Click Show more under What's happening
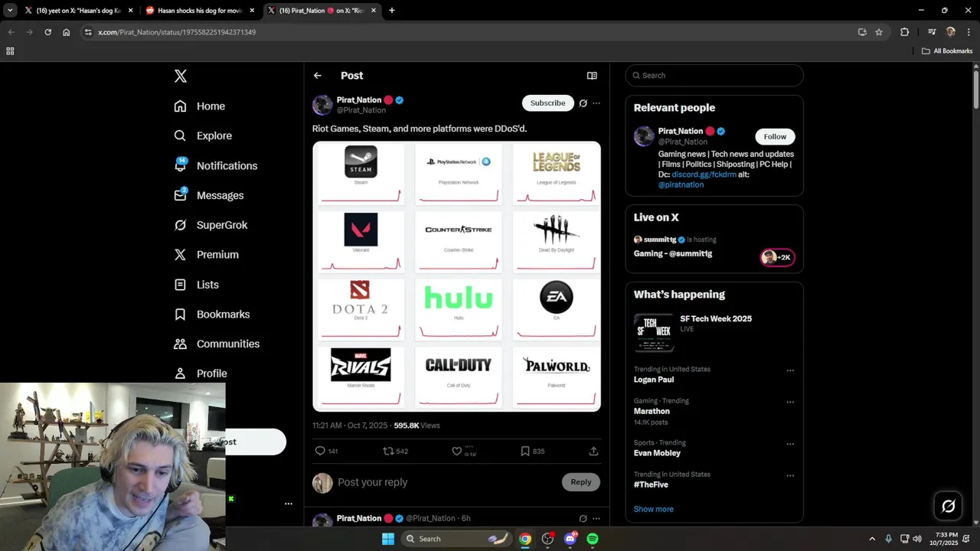The height and width of the screenshot is (551, 980). pos(654,509)
